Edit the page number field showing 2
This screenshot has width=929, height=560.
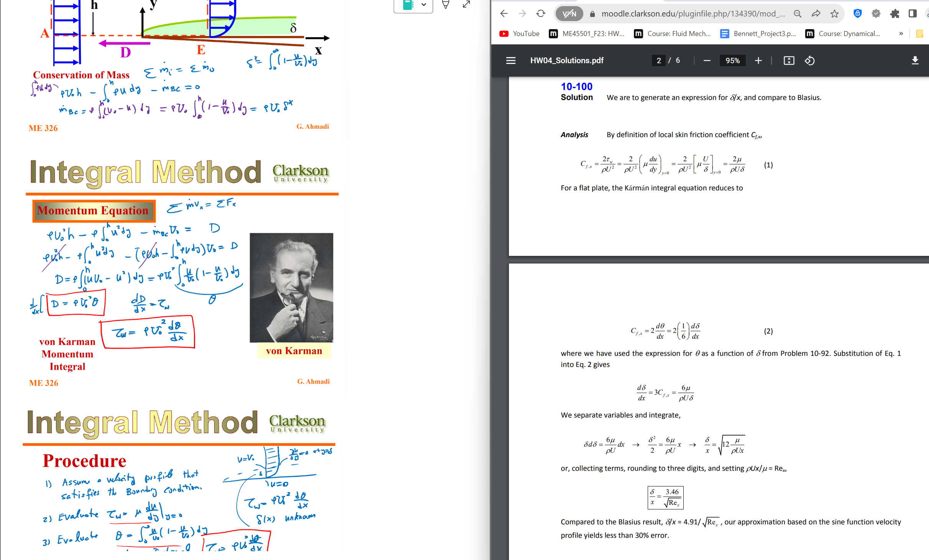(658, 61)
